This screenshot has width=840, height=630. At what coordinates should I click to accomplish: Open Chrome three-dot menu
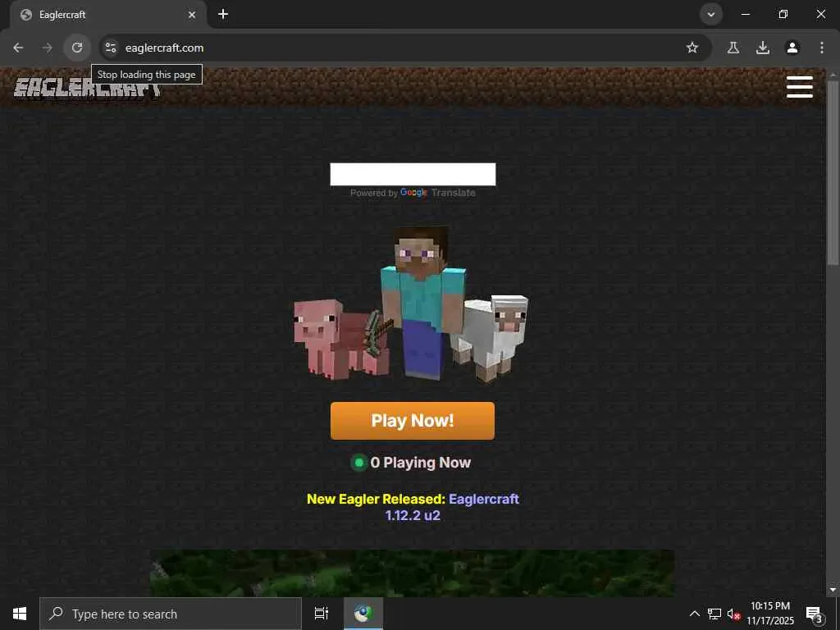[x=822, y=48]
